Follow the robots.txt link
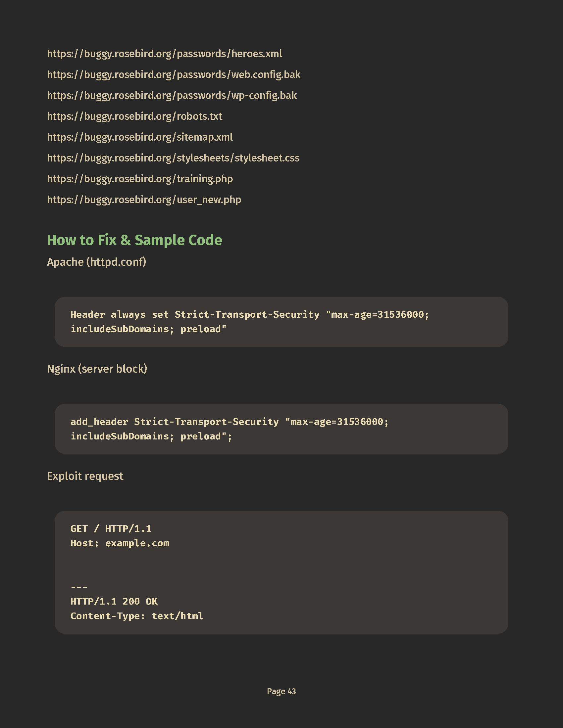This screenshot has height=728, width=563. tap(134, 116)
